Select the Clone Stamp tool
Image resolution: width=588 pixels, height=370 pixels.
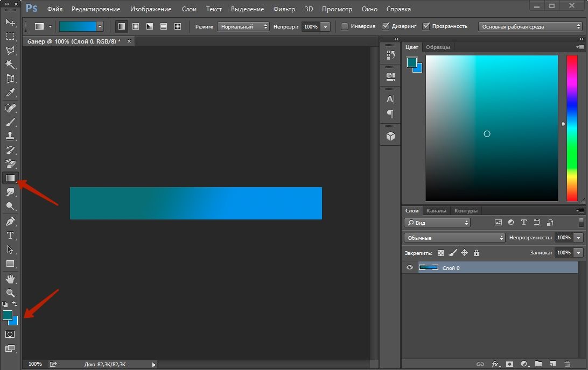pos(10,136)
